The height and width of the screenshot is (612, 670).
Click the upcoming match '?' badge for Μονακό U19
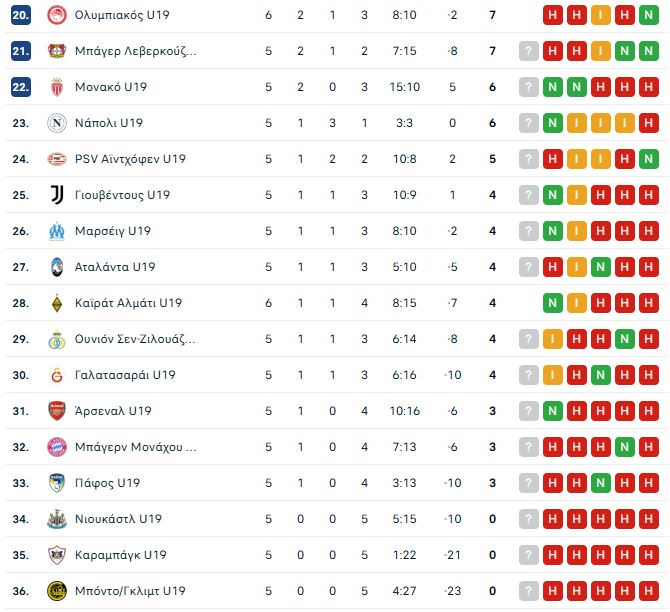[529, 87]
